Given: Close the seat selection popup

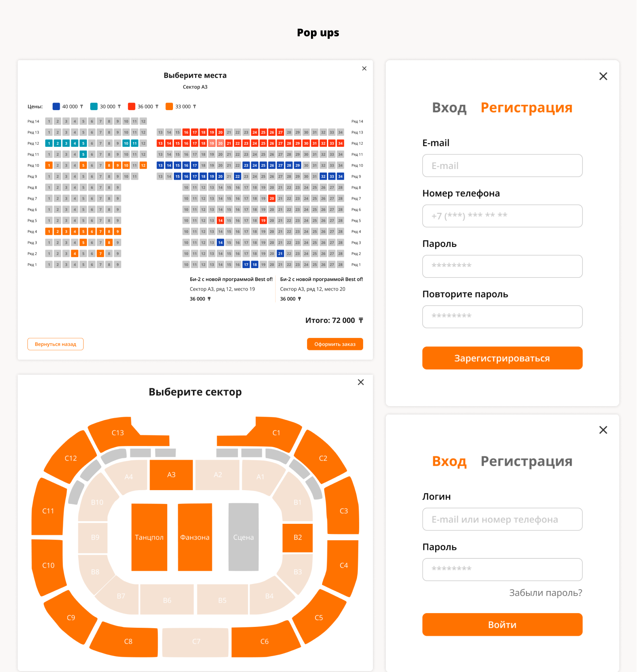Looking at the screenshot, I should [364, 69].
